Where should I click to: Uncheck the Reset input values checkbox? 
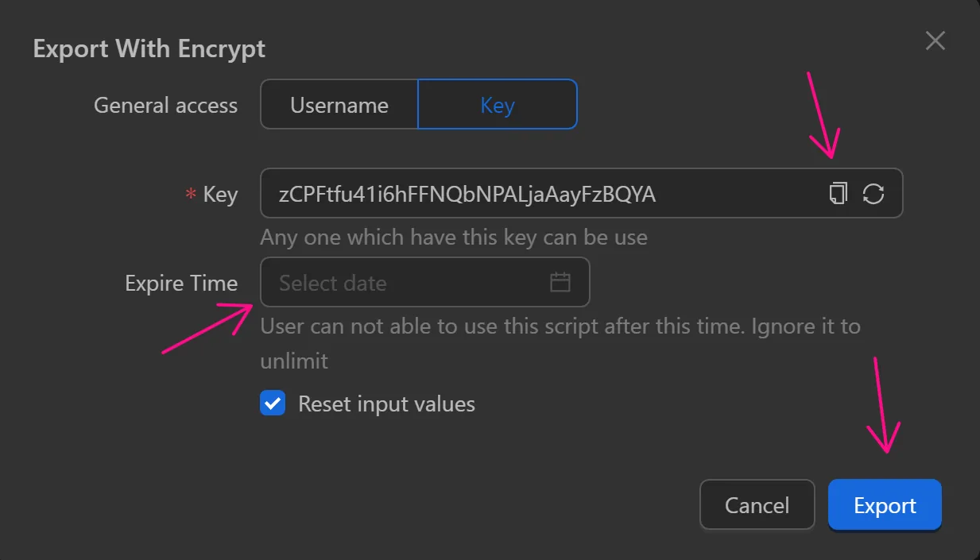coord(273,404)
